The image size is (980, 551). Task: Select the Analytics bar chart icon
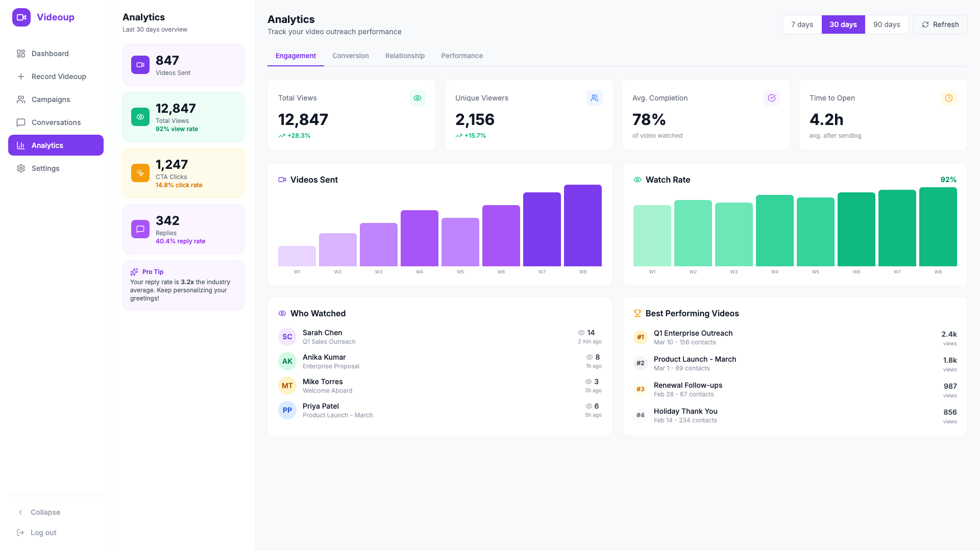pyautogui.click(x=21, y=145)
